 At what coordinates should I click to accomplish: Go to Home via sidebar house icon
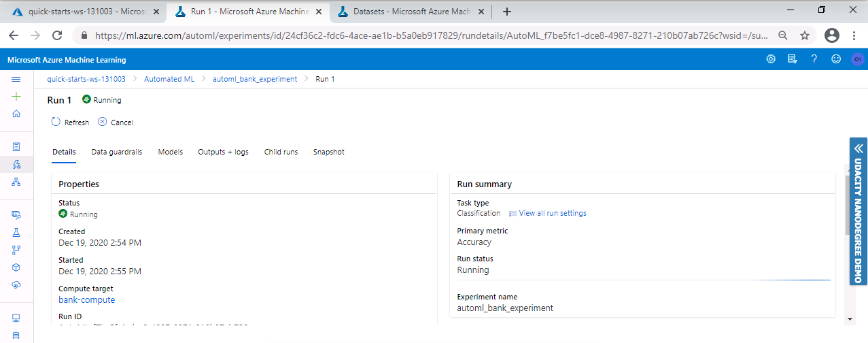tap(16, 113)
